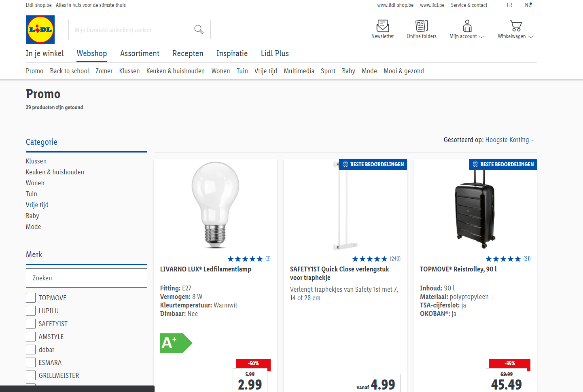This screenshot has height=392, width=583.
Task: Open the Mooi & gezond submenu item
Action: tap(404, 71)
